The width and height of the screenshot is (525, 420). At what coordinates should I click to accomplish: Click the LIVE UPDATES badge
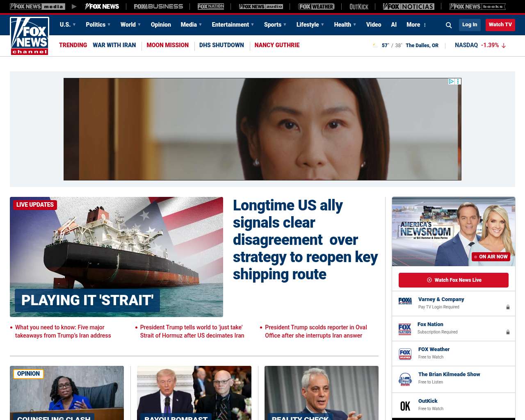tap(35, 205)
